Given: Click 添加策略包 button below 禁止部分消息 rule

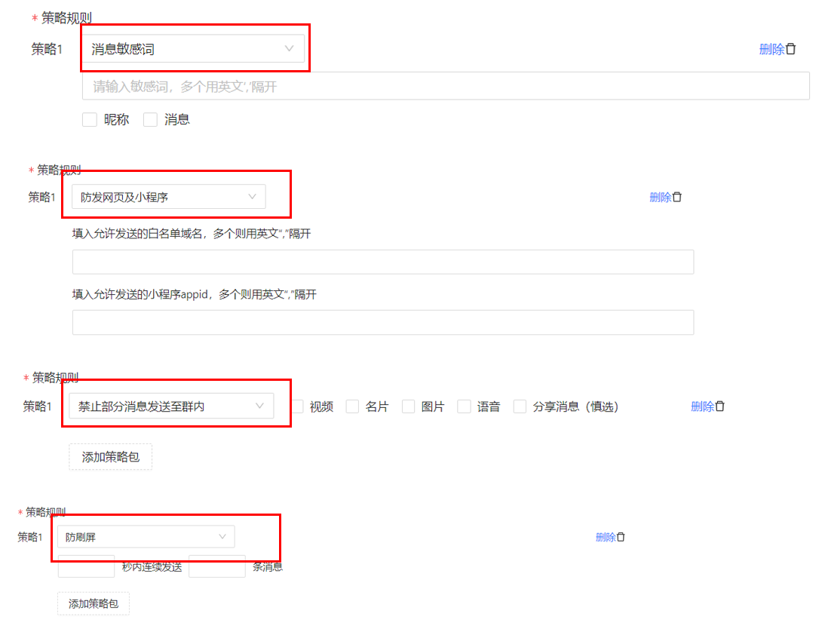Looking at the screenshot, I should tap(111, 457).
